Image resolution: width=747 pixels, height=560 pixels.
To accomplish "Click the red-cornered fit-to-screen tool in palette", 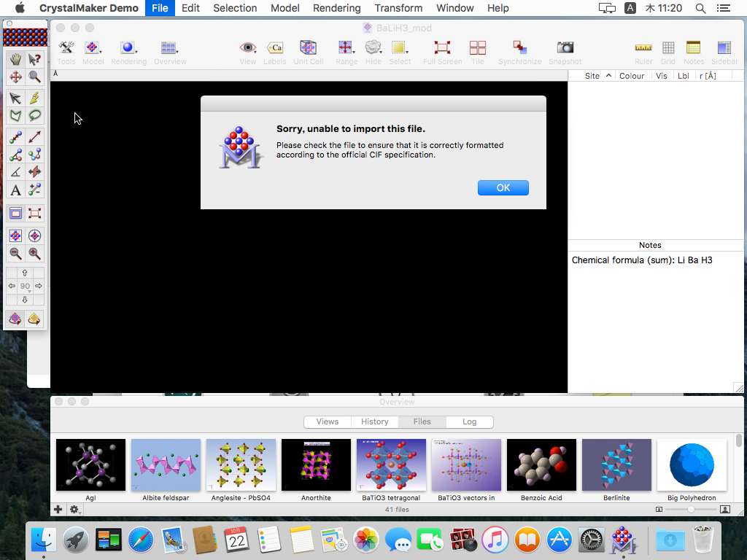I will (x=34, y=214).
